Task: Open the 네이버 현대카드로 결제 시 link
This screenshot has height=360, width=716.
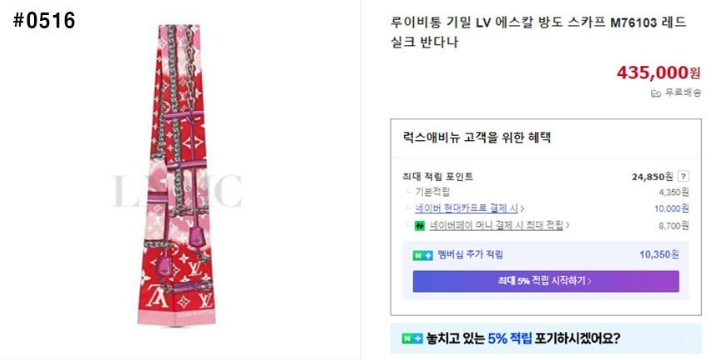Action: pyautogui.click(x=466, y=209)
